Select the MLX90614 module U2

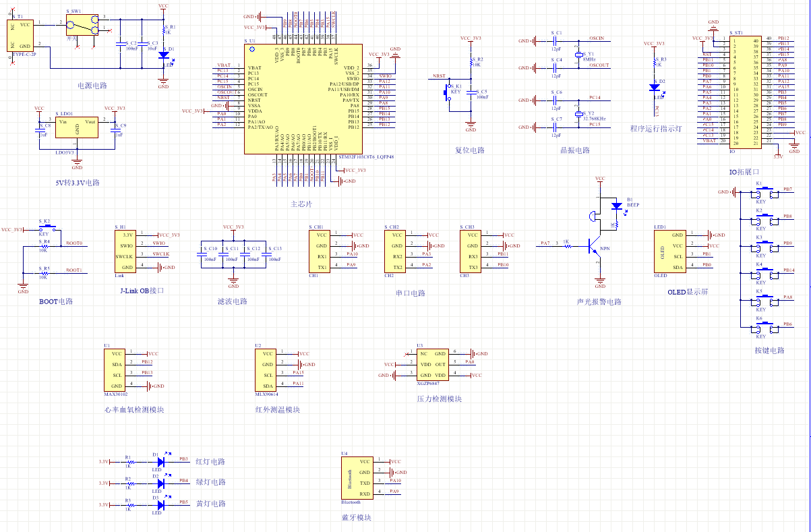click(266, 369)
